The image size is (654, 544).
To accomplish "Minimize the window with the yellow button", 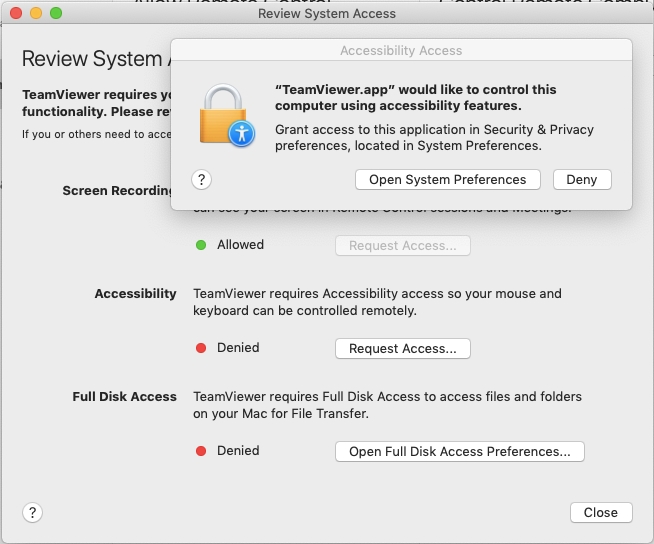I will click(x=36, y=14).
